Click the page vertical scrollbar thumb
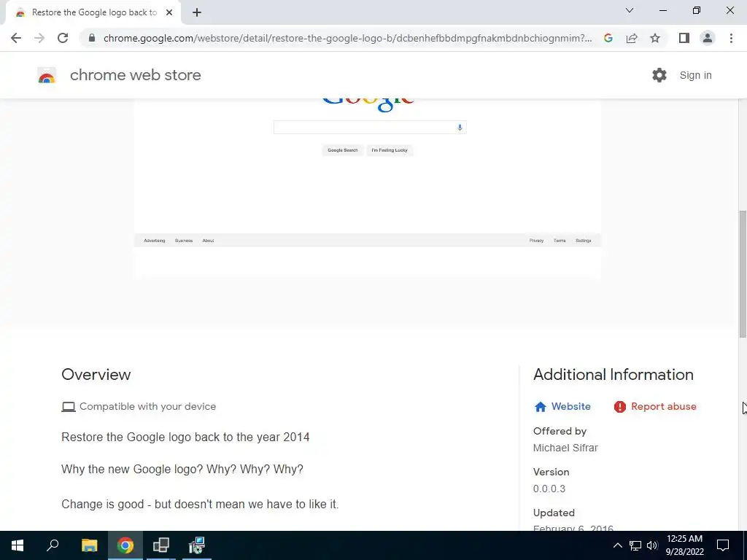The height and width of the screenshot is (560, 747). [x=743, y=274]
